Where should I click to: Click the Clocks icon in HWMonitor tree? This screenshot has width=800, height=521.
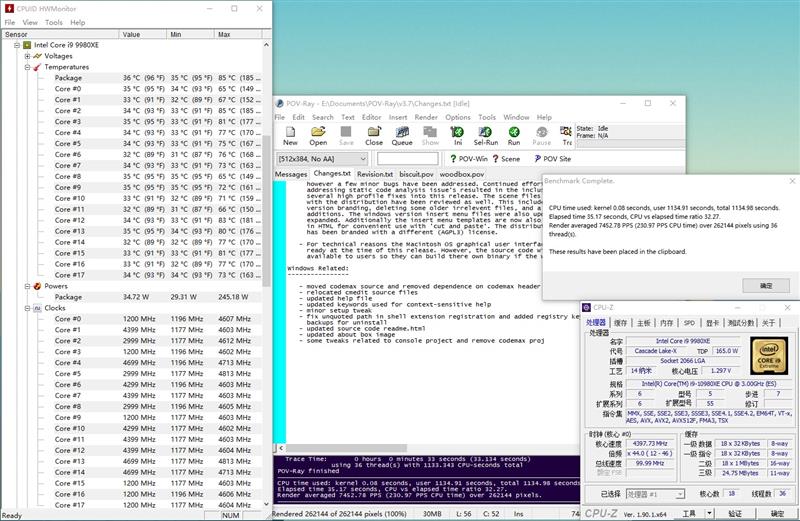[37, 308]
